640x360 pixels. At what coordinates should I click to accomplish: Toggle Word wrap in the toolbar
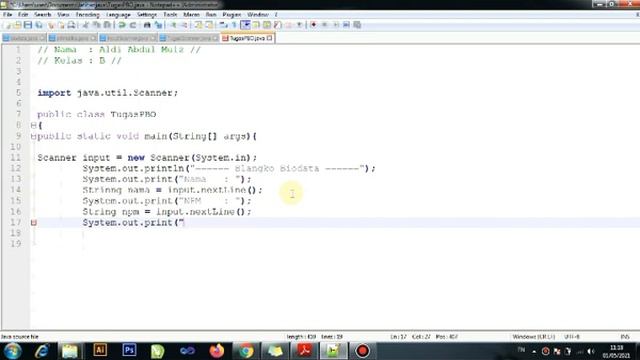[223, 25]
